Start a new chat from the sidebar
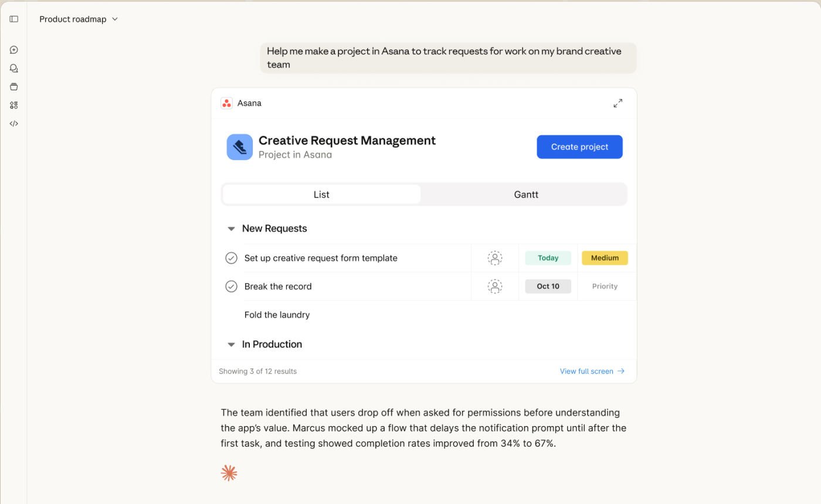This screenshot has width=821, height=504. 14,50
